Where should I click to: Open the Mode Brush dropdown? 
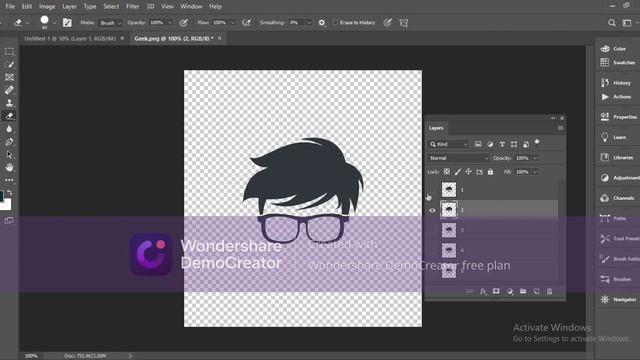click(111, 23)
